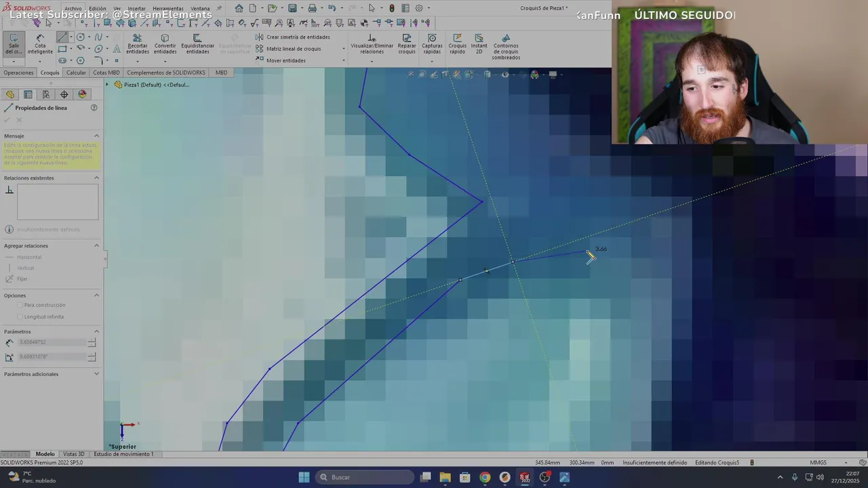The width and height of the screenshot is (868, 488).
Task: Collapse the Agregar relaciones section
Action: 96,245
